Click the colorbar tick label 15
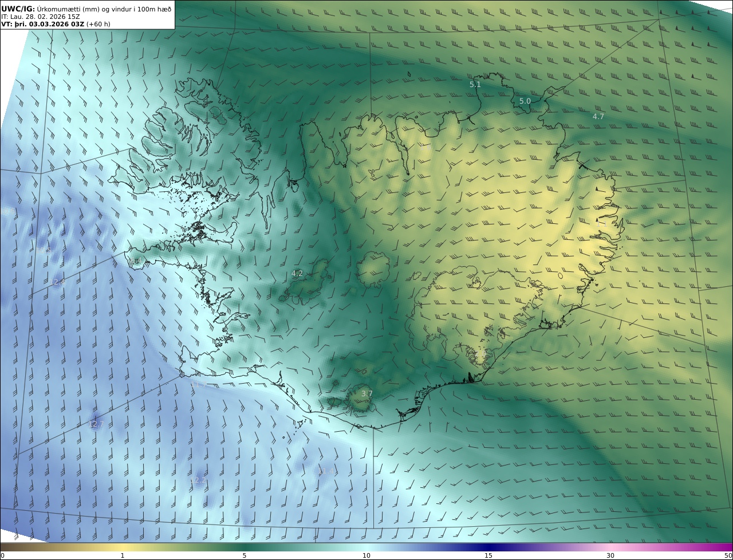The height and width of the screenshot is (560, 733). coord(488,555)
